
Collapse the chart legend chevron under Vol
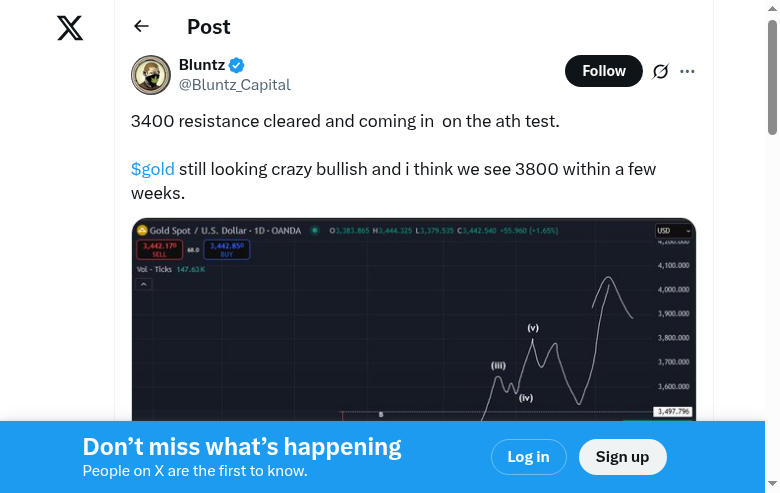pyautogui.click(x=143, y=284)
